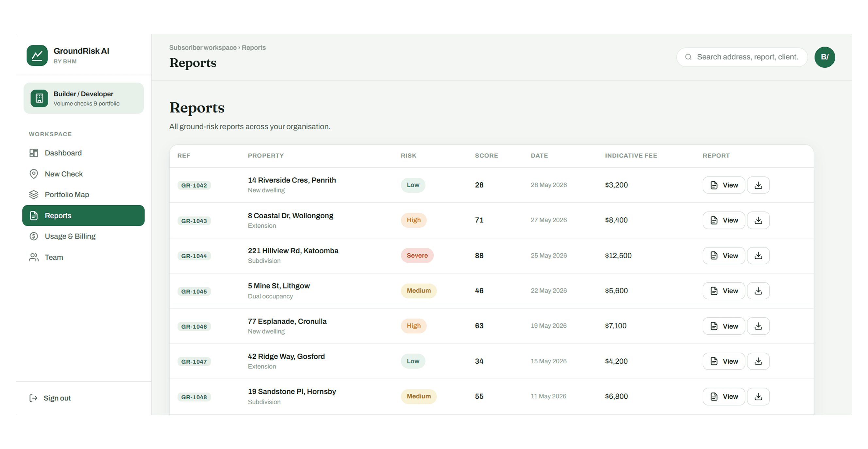Click the Low badge for Penrith
This screenshot has height=449, width=868.
tap(413, 185)
